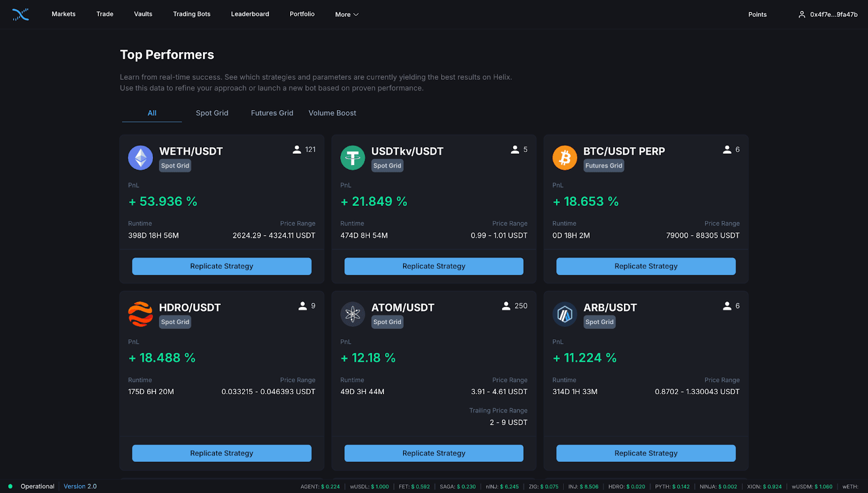Viewport: 868px width, 493px height.
Task: Click the WETH Ethereum token icon
Action: pos(141,158)
